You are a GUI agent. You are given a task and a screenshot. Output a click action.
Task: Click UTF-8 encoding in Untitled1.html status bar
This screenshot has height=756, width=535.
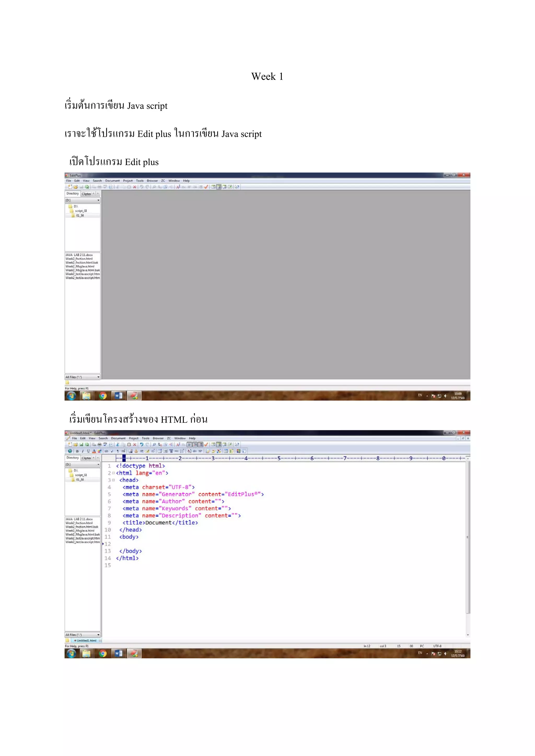click(x=438, y=646)
